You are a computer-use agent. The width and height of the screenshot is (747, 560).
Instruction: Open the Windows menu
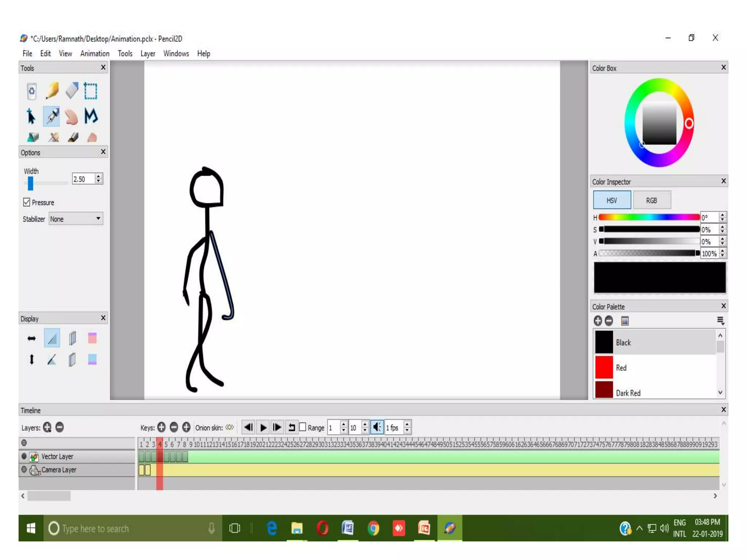176,54
